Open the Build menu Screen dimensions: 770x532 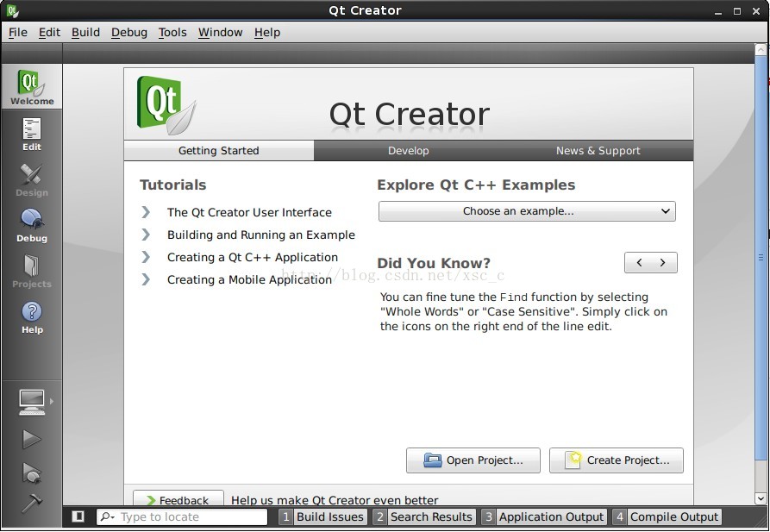pyautogui.click(x=85, y=33)
